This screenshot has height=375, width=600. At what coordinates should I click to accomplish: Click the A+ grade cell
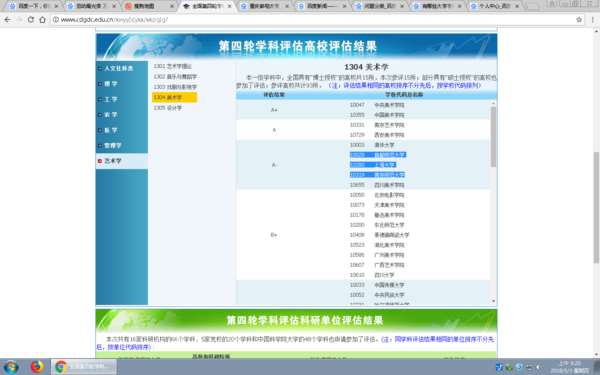click(x=274, y=110)
